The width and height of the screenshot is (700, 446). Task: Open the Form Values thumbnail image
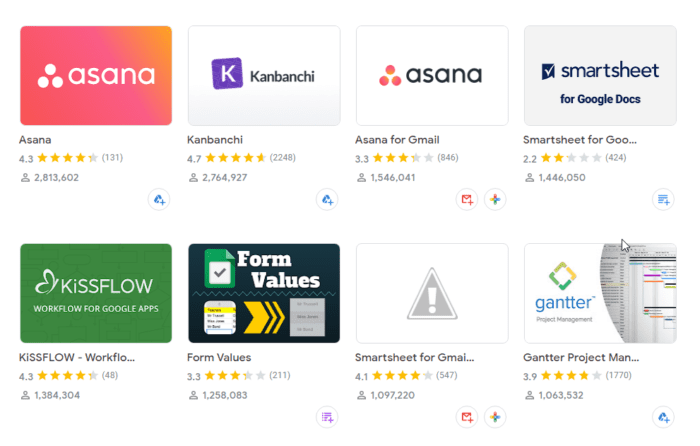click(x=264, y=293)
